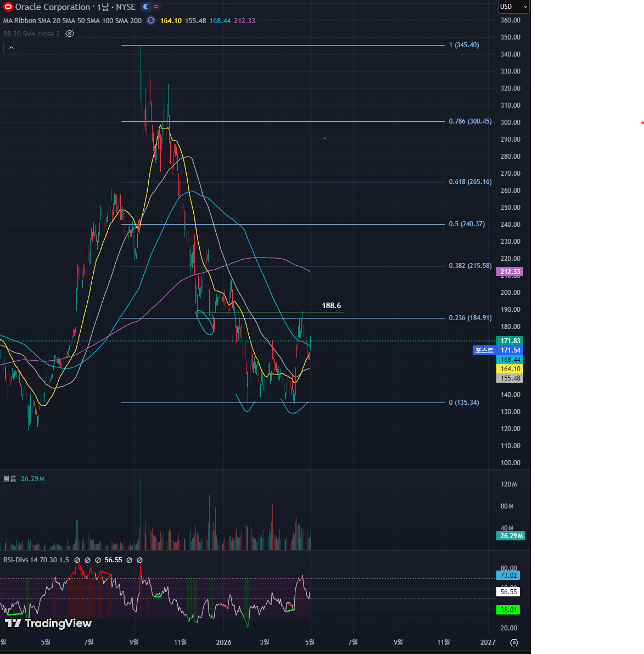Click the Fibonacci label 0.5 (240.37)
This screenshot has width=644, height=654.
coord(467,223)
